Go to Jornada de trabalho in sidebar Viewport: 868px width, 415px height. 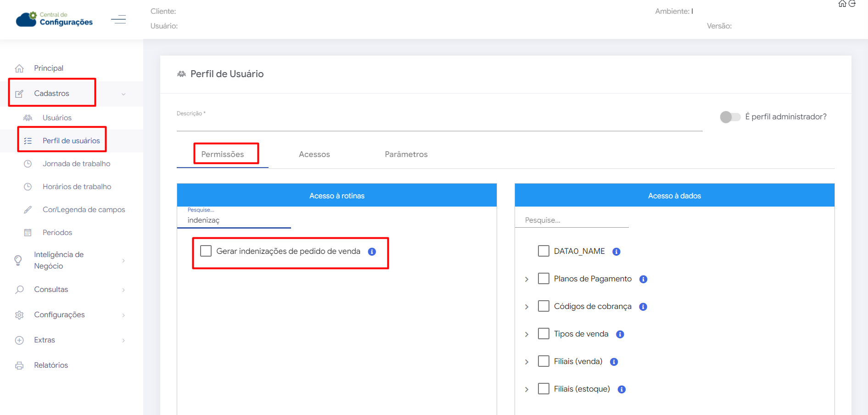[x=76, y=163]
